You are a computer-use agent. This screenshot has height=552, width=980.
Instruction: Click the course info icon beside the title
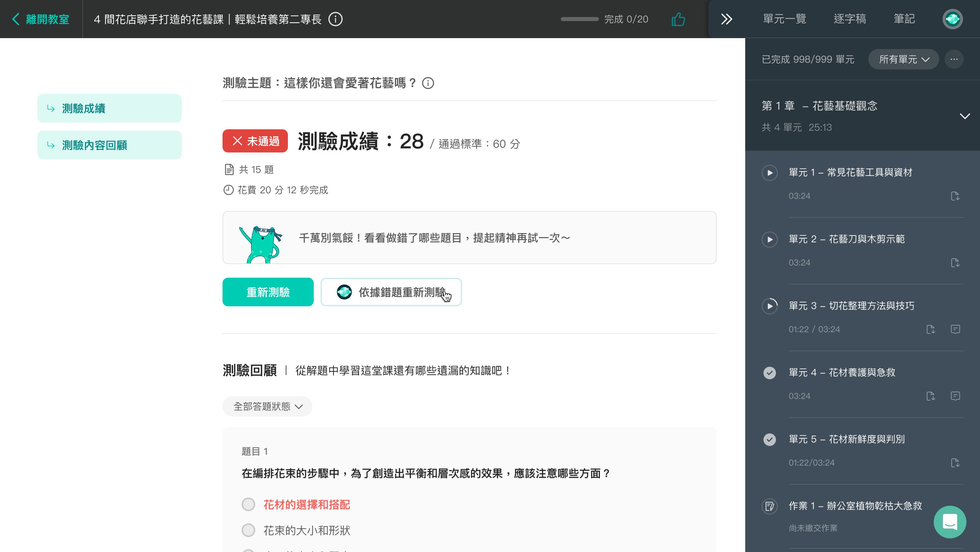[336, 19]
